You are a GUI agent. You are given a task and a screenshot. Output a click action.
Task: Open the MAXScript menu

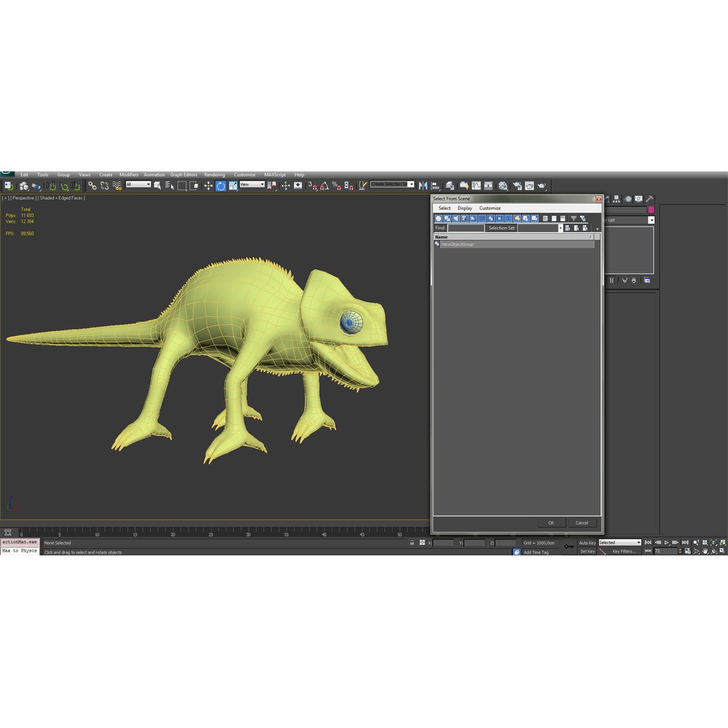(275, 175)
